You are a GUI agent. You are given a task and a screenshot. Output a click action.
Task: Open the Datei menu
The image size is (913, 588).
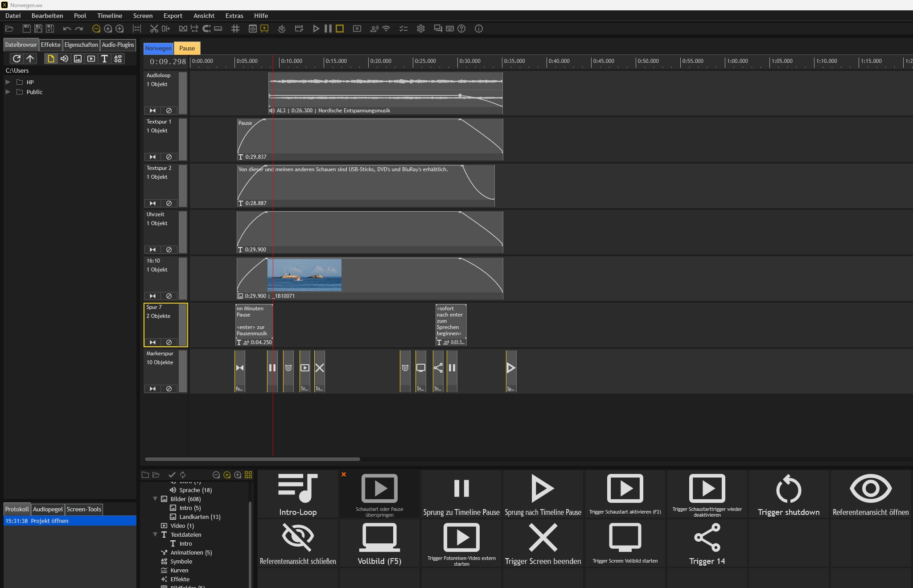(x=13, y=16)
